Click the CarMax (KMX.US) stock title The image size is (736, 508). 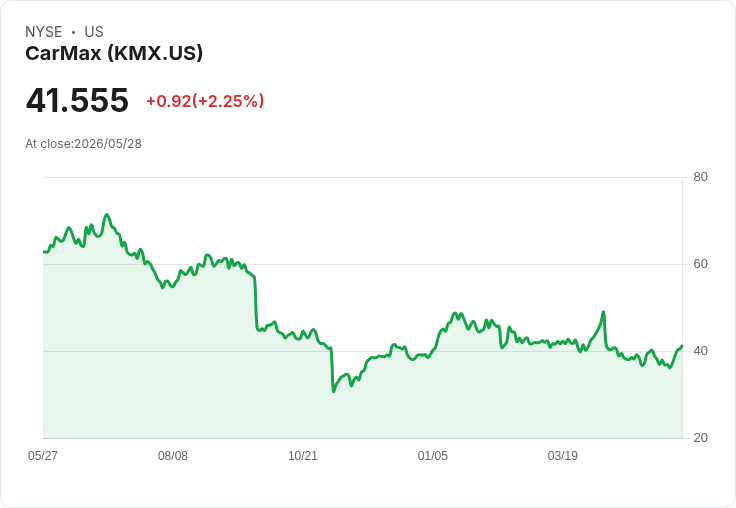(114, 53)
